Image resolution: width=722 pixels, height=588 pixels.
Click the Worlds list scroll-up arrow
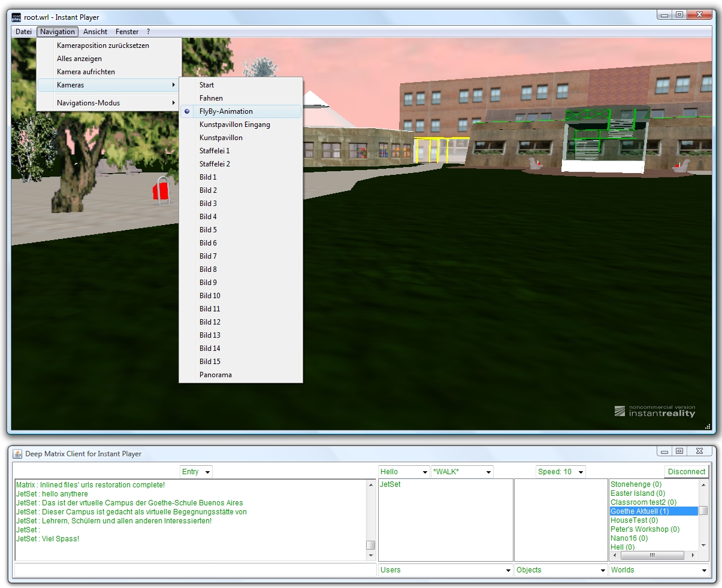(703, 484)
